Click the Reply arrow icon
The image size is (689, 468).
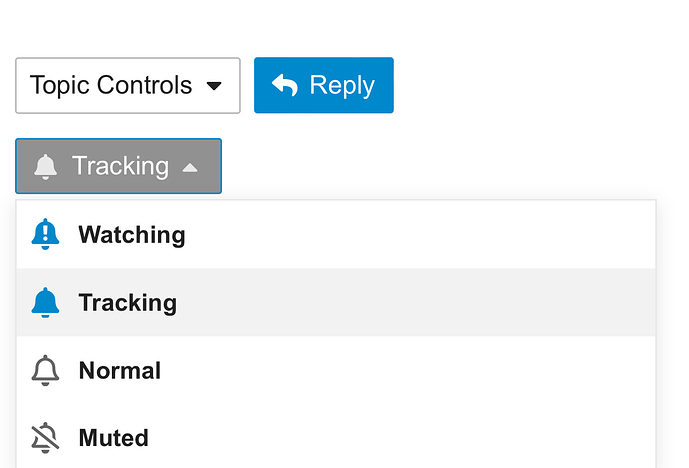coord(285,86)
